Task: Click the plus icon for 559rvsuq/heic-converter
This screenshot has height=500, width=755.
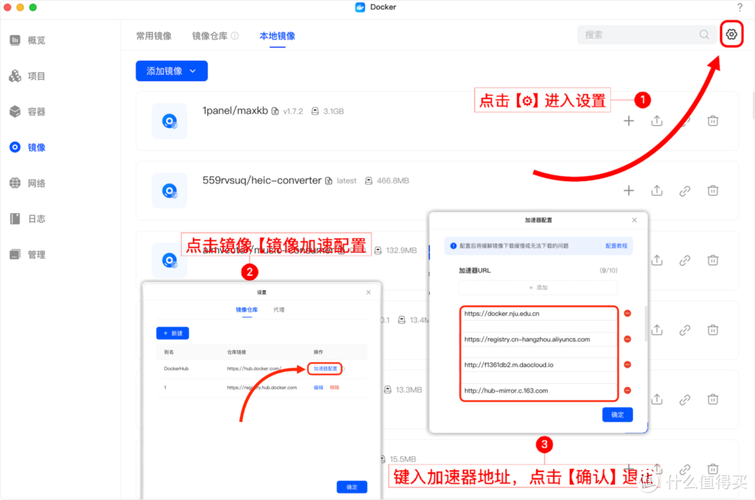Action: 628,191
